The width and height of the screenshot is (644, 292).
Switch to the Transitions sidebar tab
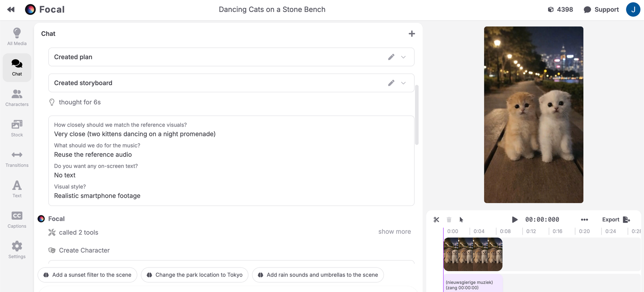[17, 159]
